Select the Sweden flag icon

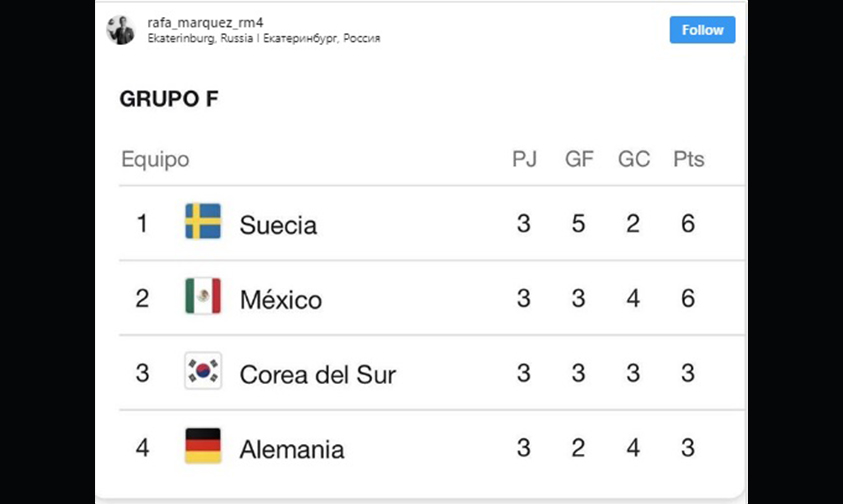(203, 221)
